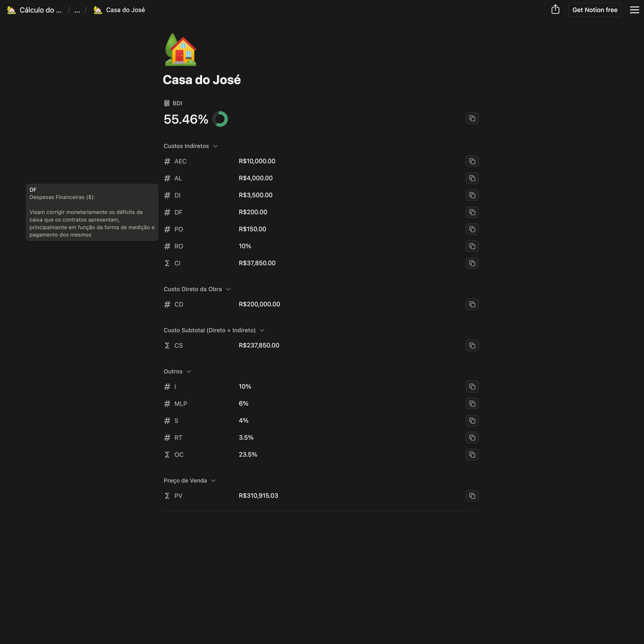Open the hamburger menu icon
644x644 pixels.
coord(635,9)
